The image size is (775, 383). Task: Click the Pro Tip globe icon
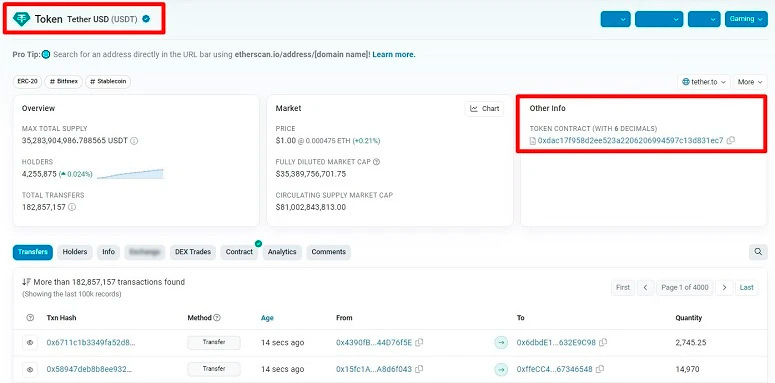pos(46,54)
